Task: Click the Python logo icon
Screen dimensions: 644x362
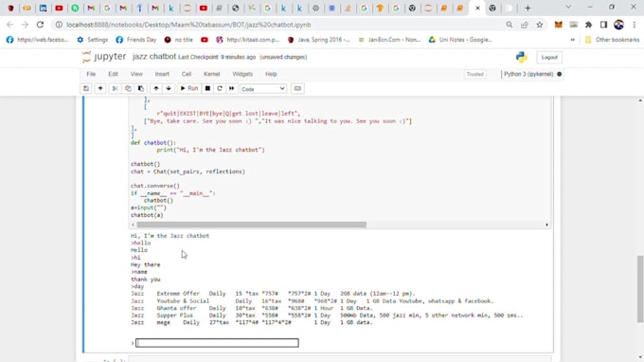Action: (522, 57)
